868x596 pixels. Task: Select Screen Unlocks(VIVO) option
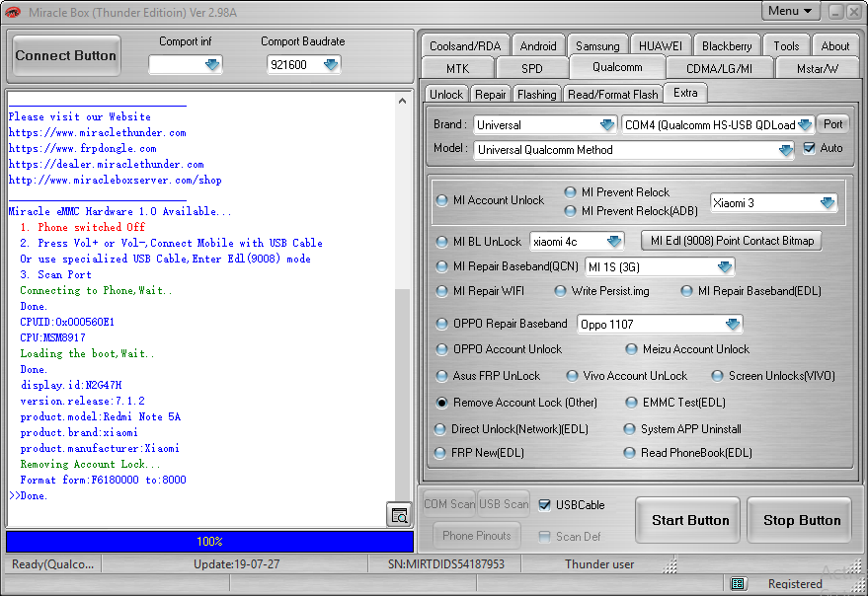(x=718, y=376)
